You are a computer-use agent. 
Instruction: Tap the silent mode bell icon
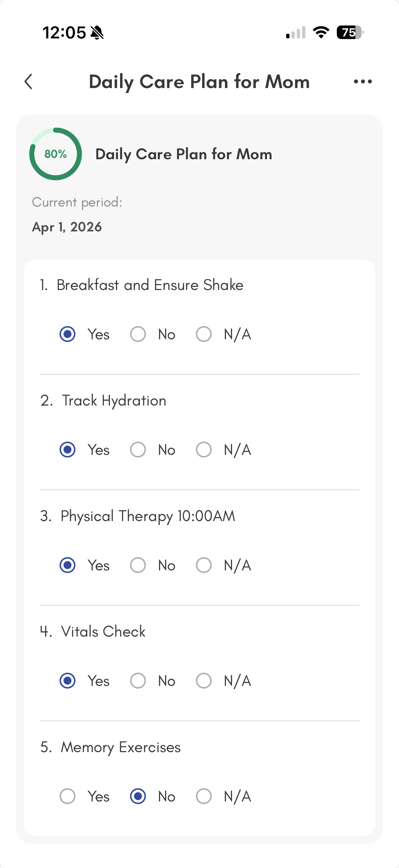pos(97,33)
